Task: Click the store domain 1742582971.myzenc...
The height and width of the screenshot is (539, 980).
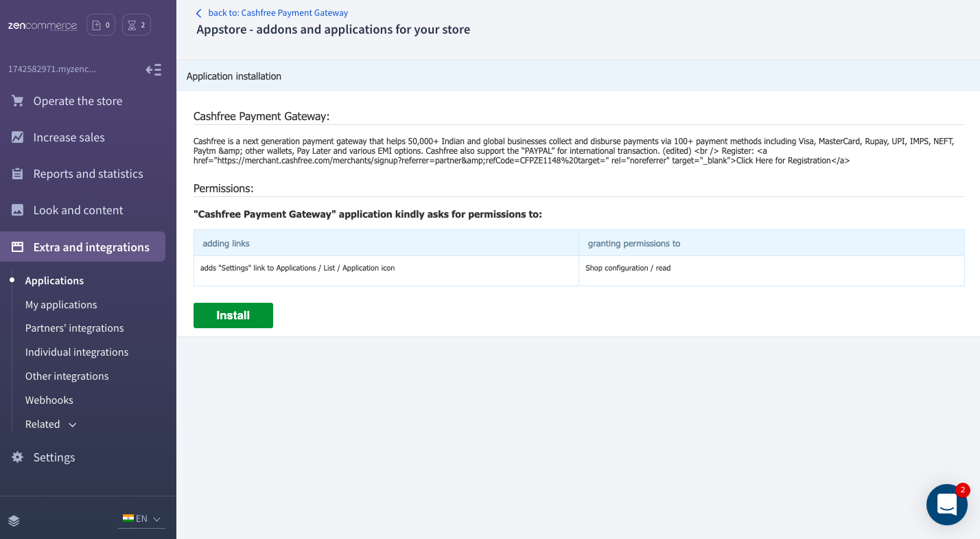Action: pyautogui.click(x=52, y=69)
